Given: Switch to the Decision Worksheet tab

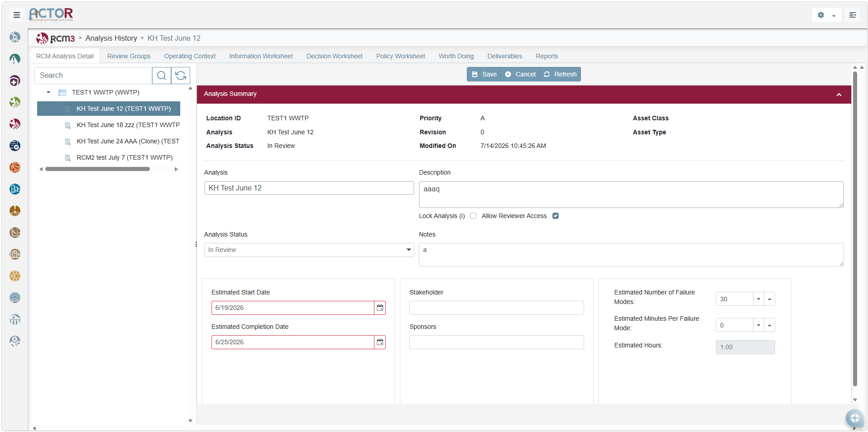Looking at the screenshot, I should coord(334,56).
